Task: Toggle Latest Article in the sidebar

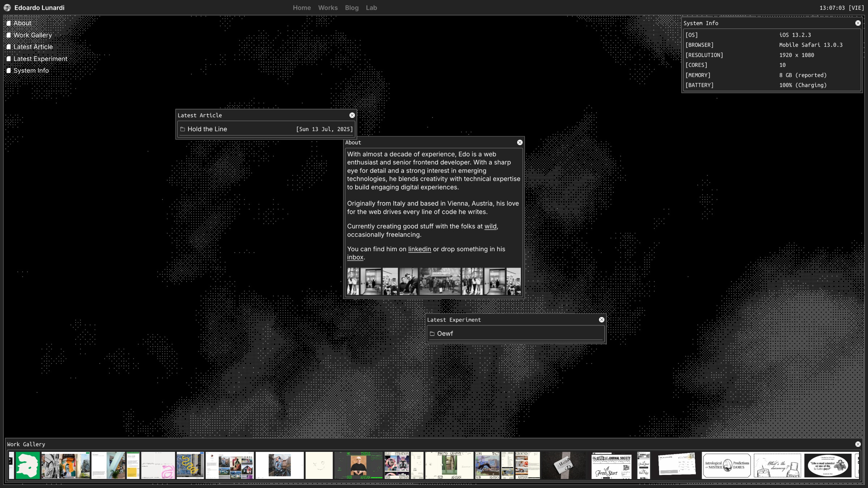Action: click(30, 47)
